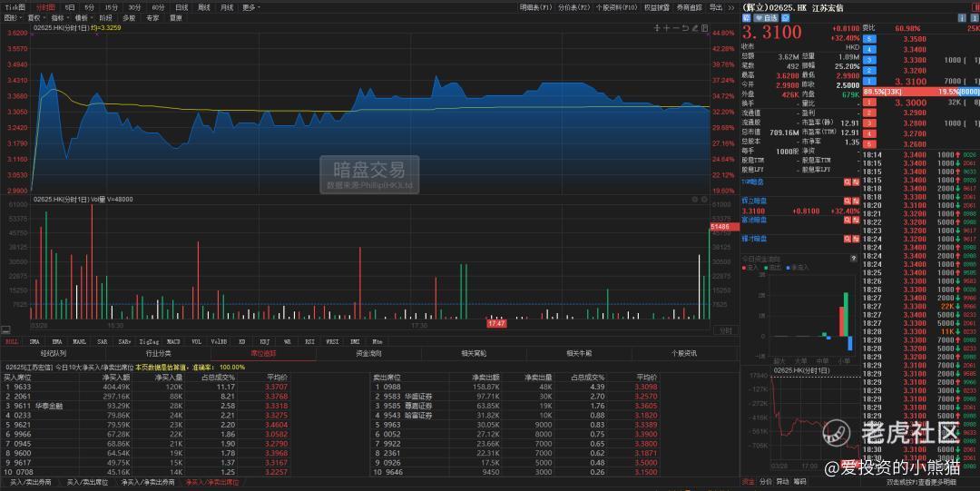Select the RSI indicator
Image resolution: width=980 pixels, height=491 pixels.
309,341
